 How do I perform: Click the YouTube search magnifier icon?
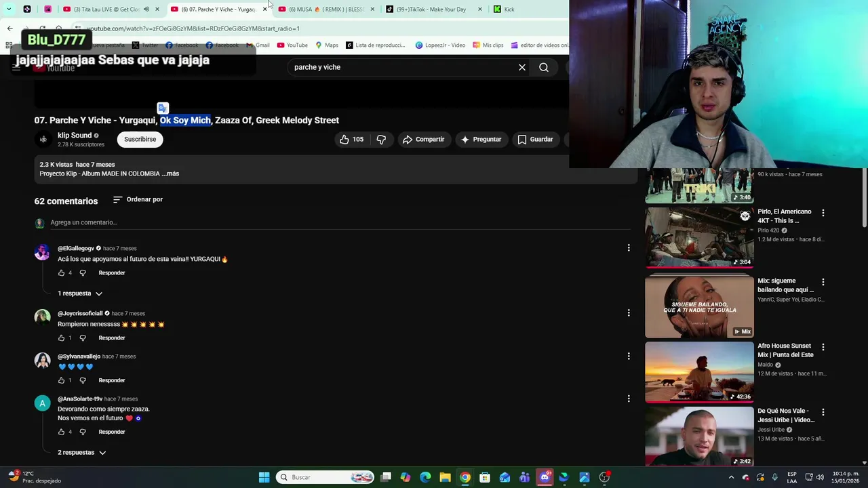(544, 67)
